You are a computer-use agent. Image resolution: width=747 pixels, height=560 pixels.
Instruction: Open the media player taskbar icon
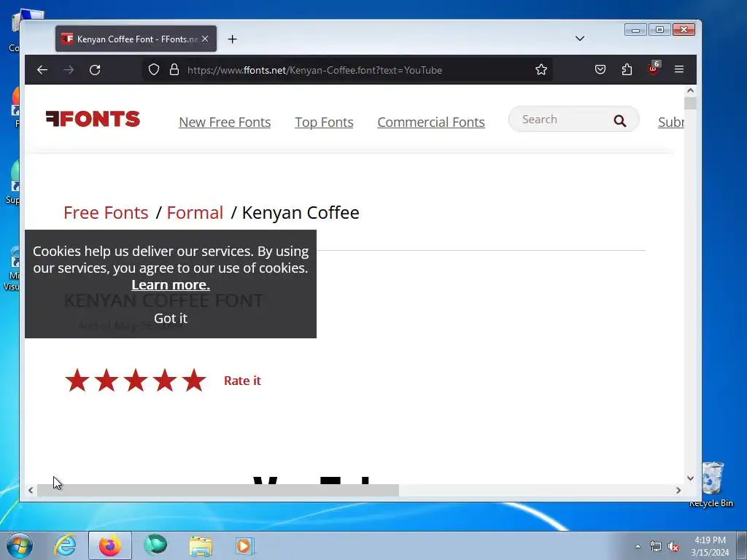point(245,545)
